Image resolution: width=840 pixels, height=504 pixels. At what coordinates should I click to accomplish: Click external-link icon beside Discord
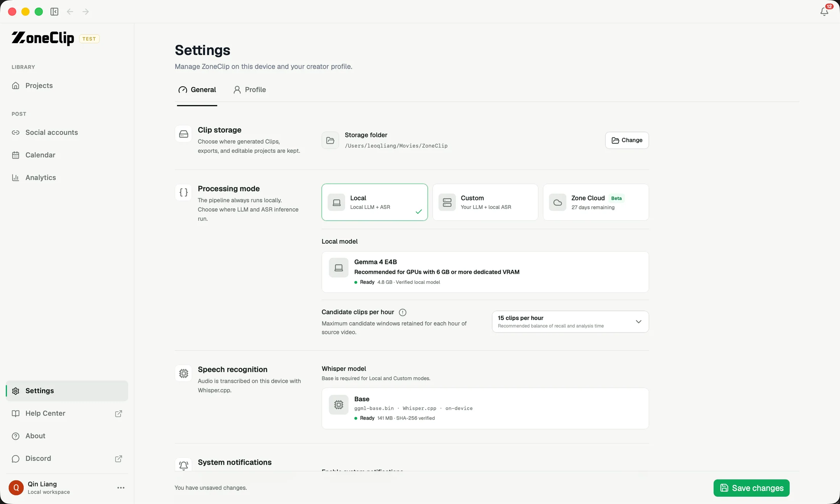(118, 459)
